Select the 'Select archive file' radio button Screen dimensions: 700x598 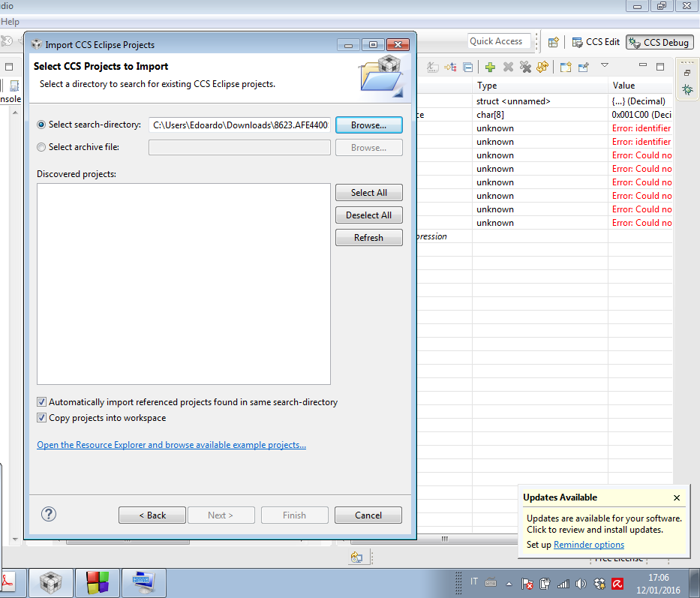41,147
